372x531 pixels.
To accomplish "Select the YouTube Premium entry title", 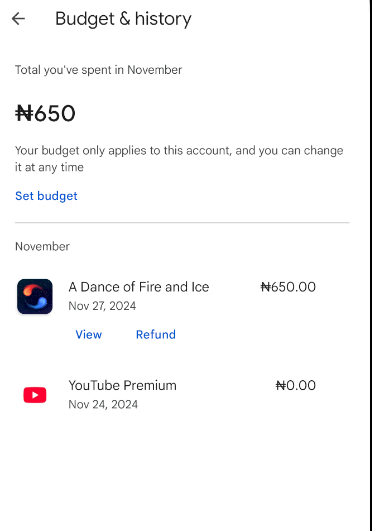I will pyautogui.click(x=122, y=385).
